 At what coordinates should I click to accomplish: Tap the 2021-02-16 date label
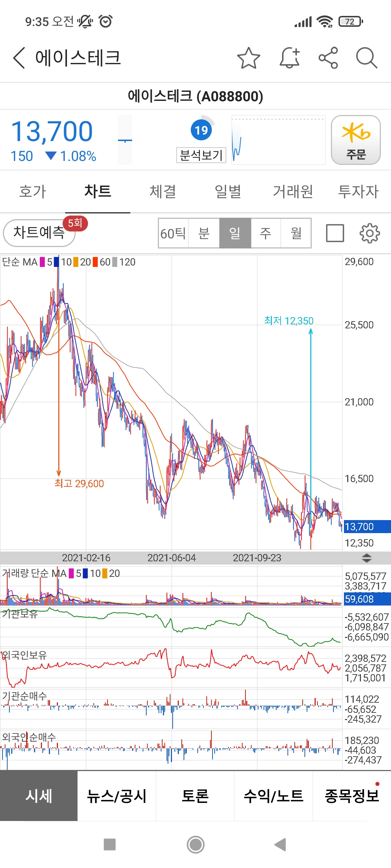(86, 558)
